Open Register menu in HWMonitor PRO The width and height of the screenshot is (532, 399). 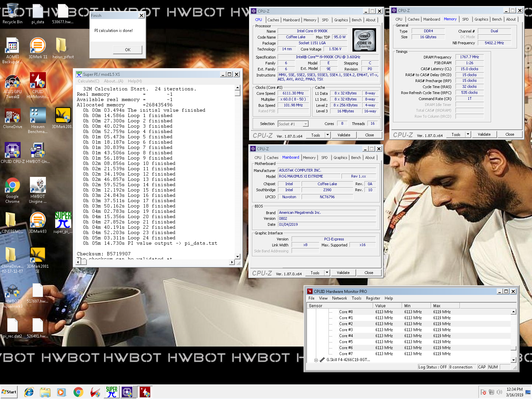tap(373, 298)
